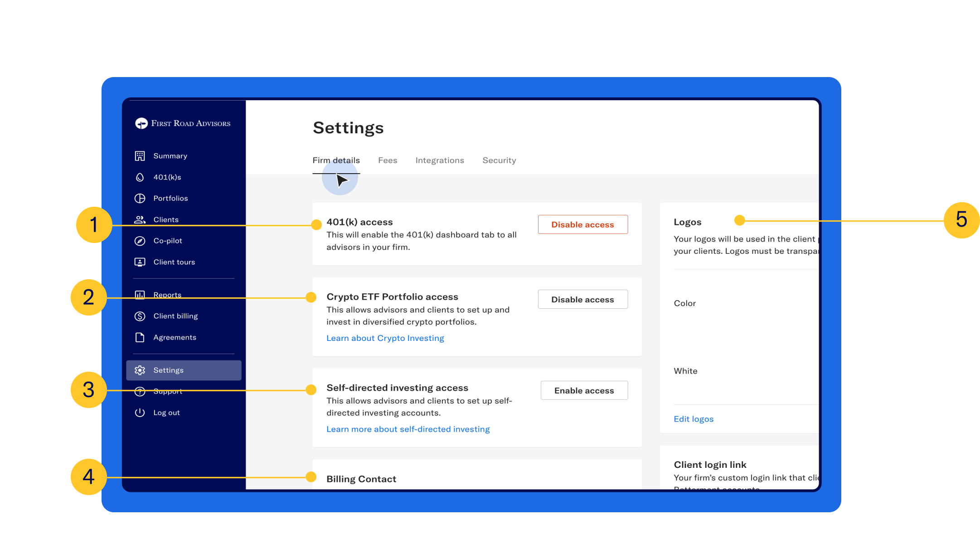Click the Logos section heading
This screenshot has width=980, height=544.
688,222
